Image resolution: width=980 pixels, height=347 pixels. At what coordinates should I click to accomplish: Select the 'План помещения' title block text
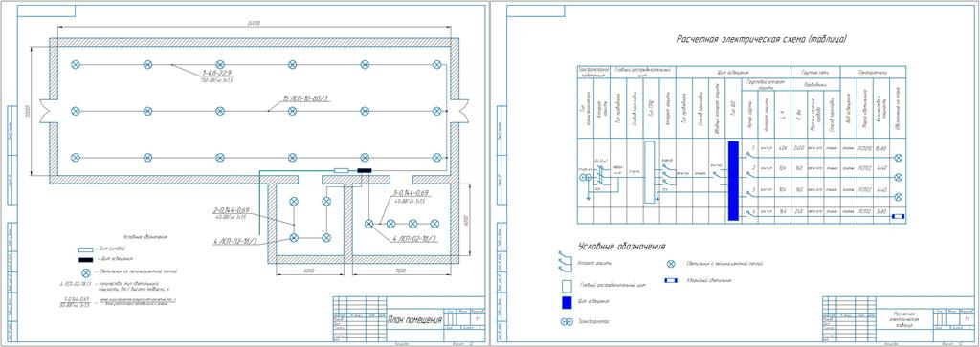[x=415, y=320]
